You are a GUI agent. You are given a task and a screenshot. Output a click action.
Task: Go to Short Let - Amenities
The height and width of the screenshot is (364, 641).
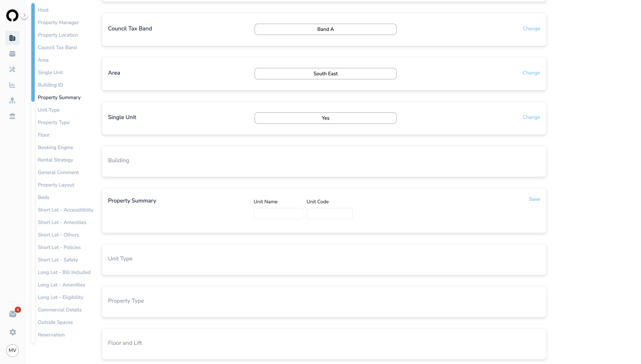click(62, 222)
